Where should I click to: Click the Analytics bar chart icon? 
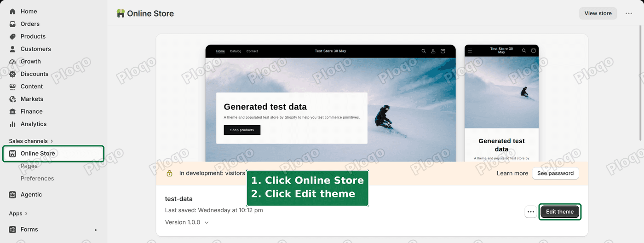tap(13, 124)
